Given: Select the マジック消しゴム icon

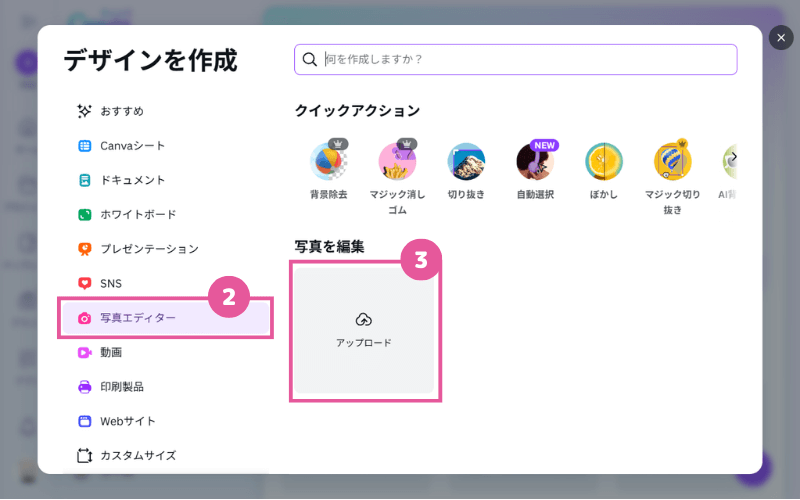Looking at the screenshot, I should pyautogui.click(x=397, y=162).
